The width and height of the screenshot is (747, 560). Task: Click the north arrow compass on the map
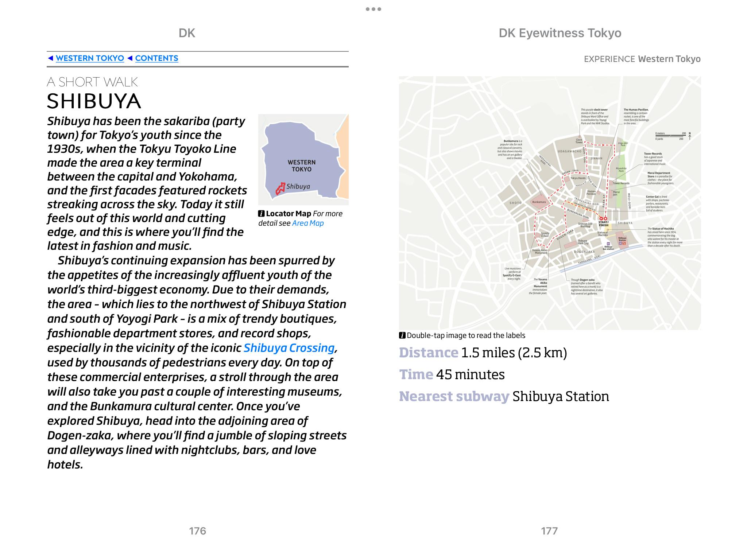(690, 136)
